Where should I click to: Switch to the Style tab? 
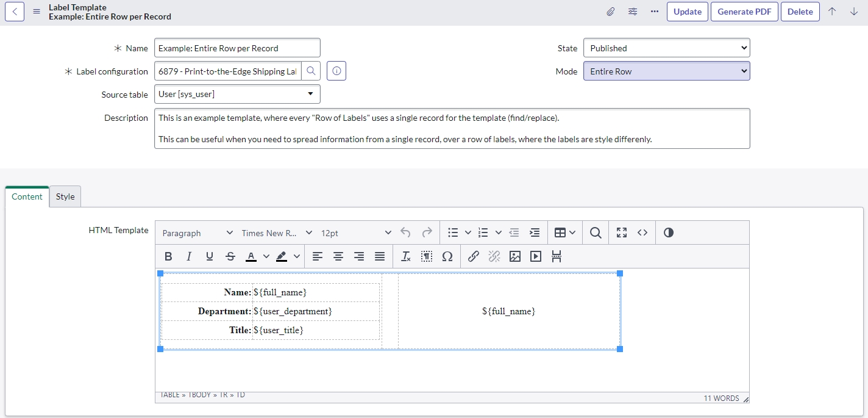click(x=65, y=196)
